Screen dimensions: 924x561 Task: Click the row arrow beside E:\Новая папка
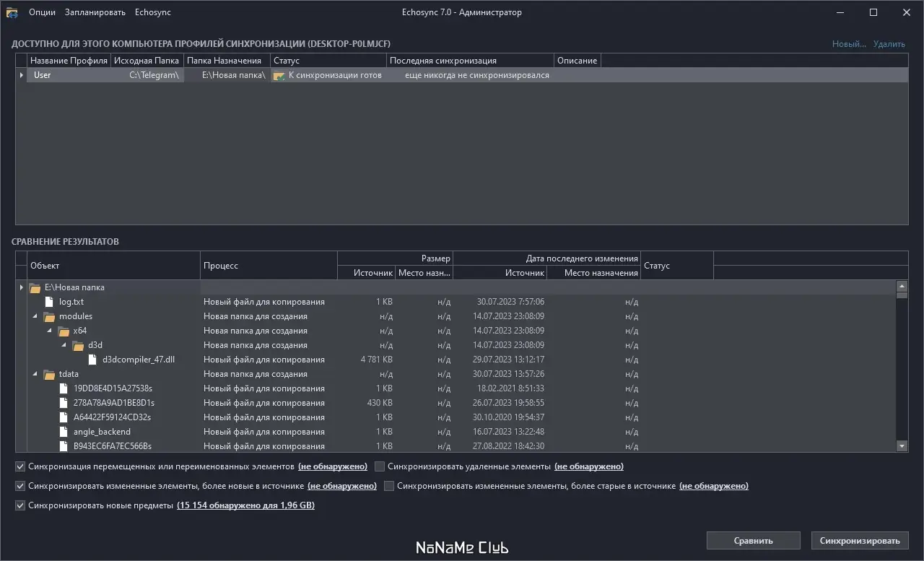pyautogui.click(x=22, y=287)
